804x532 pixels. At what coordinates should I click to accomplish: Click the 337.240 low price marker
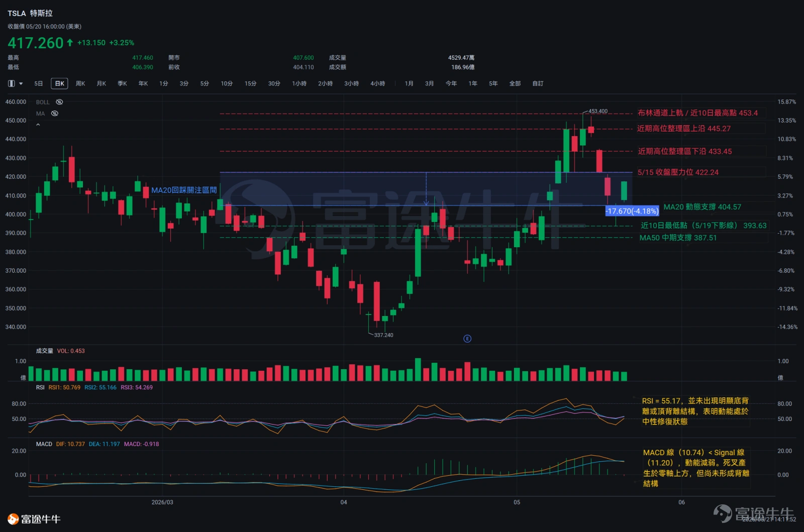[384, 335]
